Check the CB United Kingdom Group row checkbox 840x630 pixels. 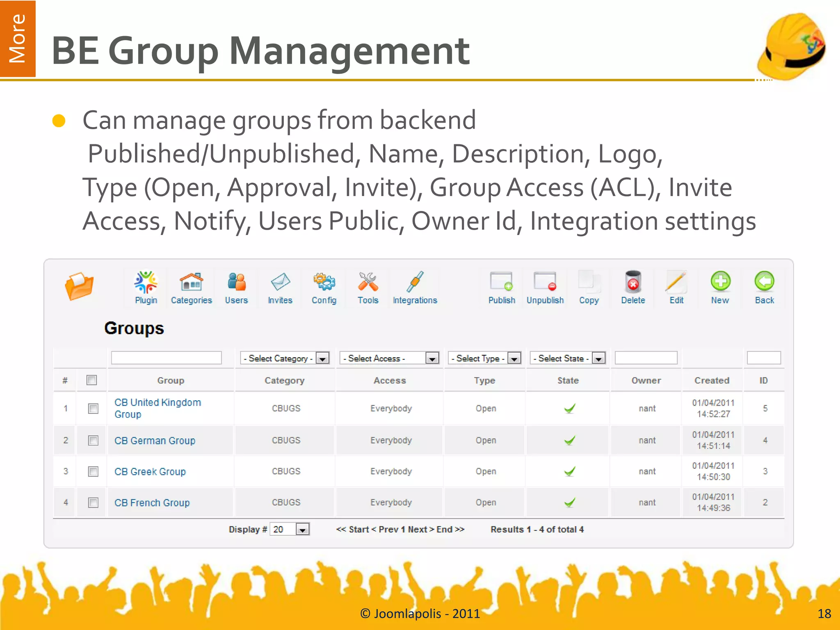94,409
